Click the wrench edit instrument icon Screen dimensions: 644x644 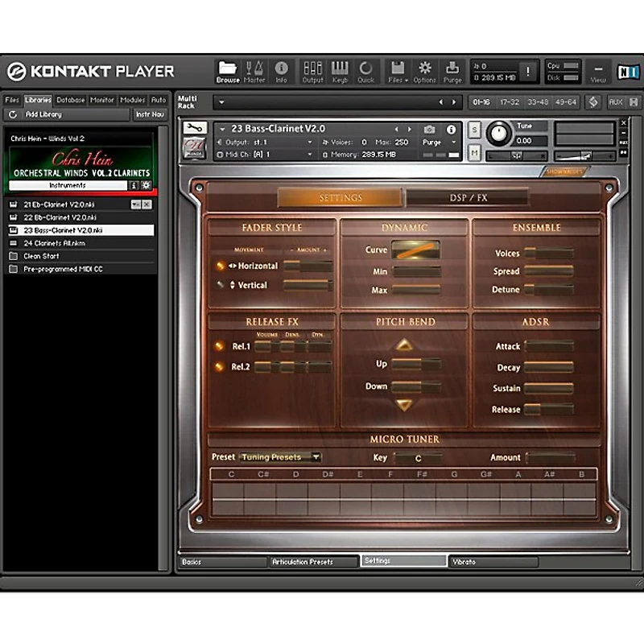195,128
